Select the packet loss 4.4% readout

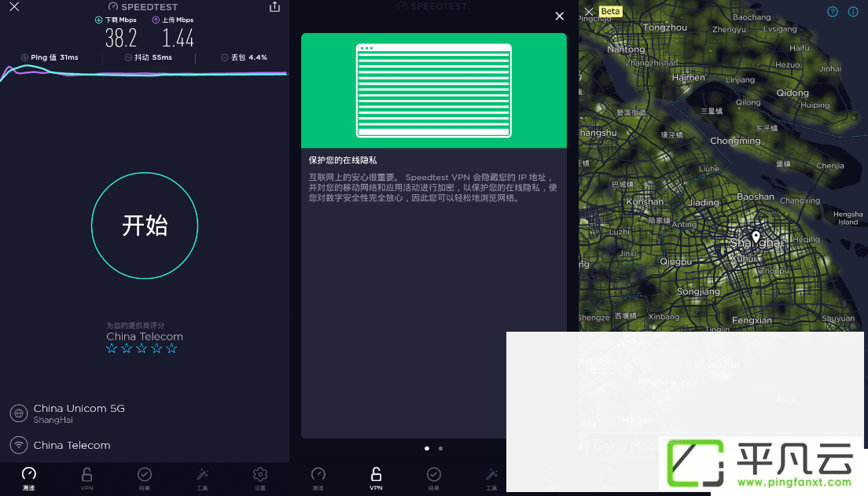(x=244, y=57)
